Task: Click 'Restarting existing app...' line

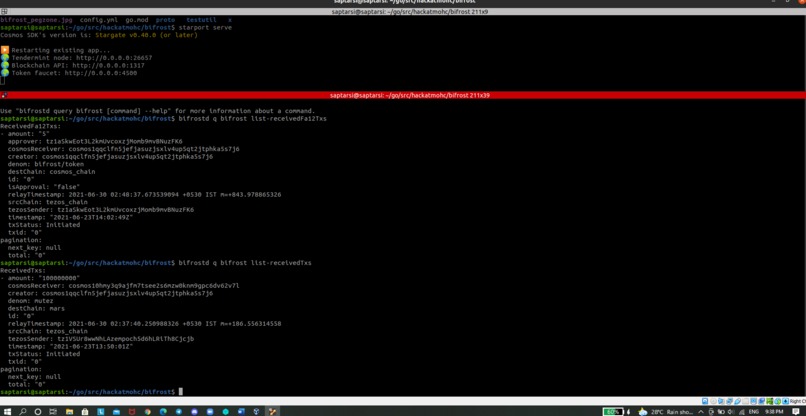Action: click(61, 50)
